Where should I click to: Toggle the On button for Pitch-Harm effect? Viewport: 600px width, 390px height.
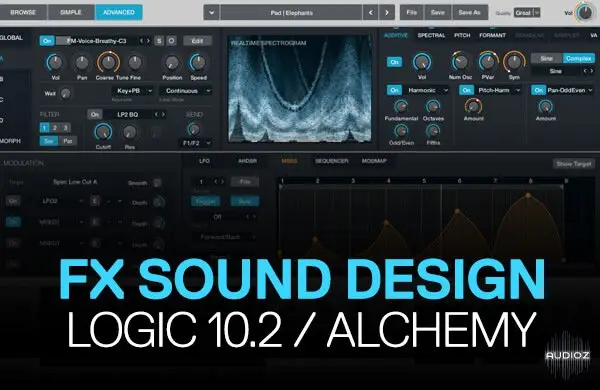466,90
